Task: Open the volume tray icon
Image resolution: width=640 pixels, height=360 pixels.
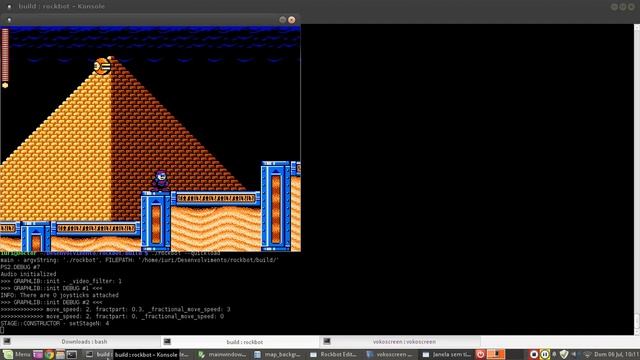Action: 575,354
